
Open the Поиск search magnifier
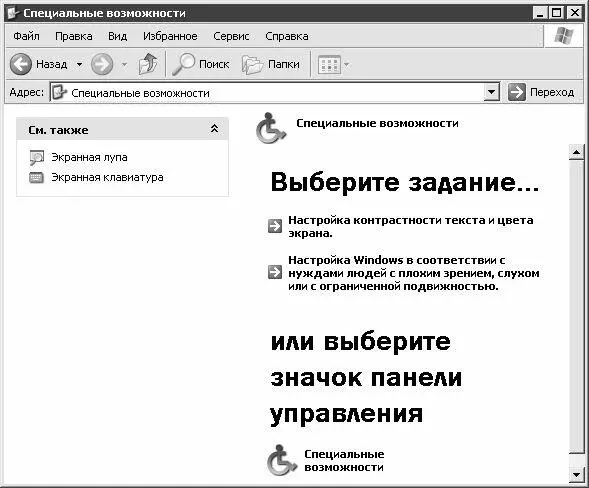[x=184, y=64]
